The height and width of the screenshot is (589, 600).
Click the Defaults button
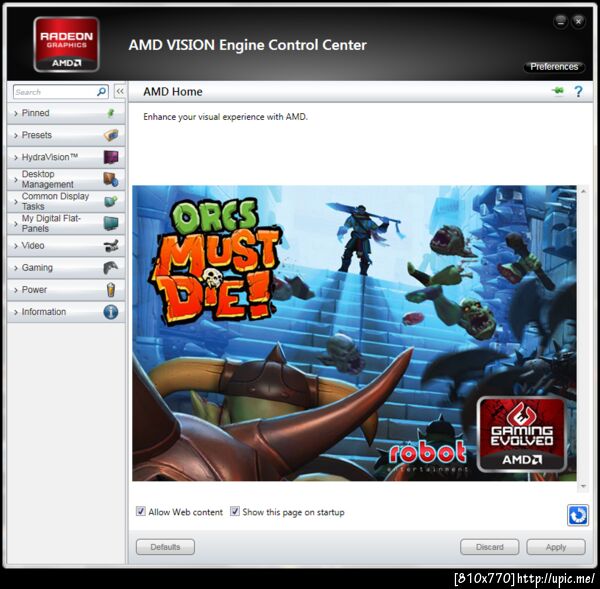coord(165,547)
